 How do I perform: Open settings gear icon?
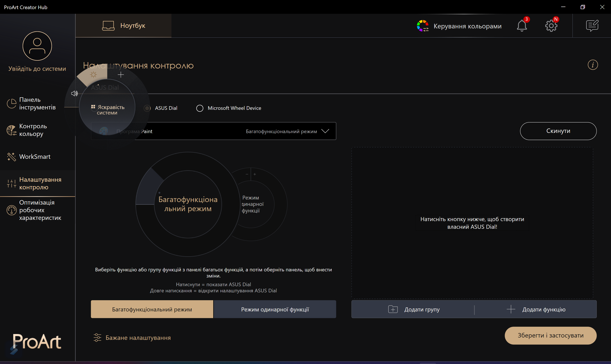(x=551, y=26)
